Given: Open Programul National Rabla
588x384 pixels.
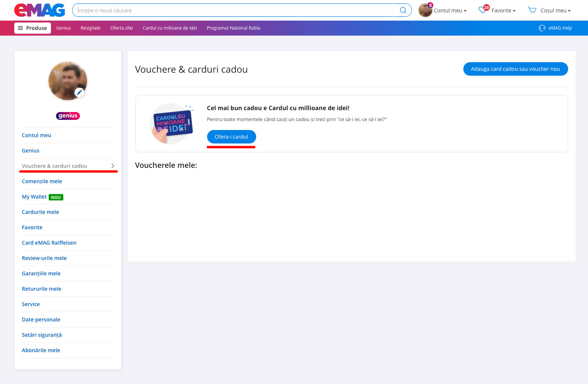Looking at the screenshot, I should click(233, 28).
